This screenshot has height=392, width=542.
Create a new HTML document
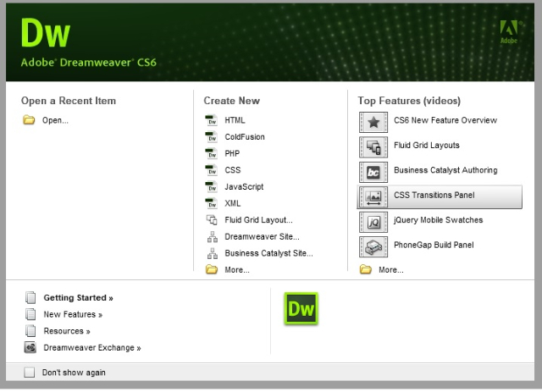[235, 120]
